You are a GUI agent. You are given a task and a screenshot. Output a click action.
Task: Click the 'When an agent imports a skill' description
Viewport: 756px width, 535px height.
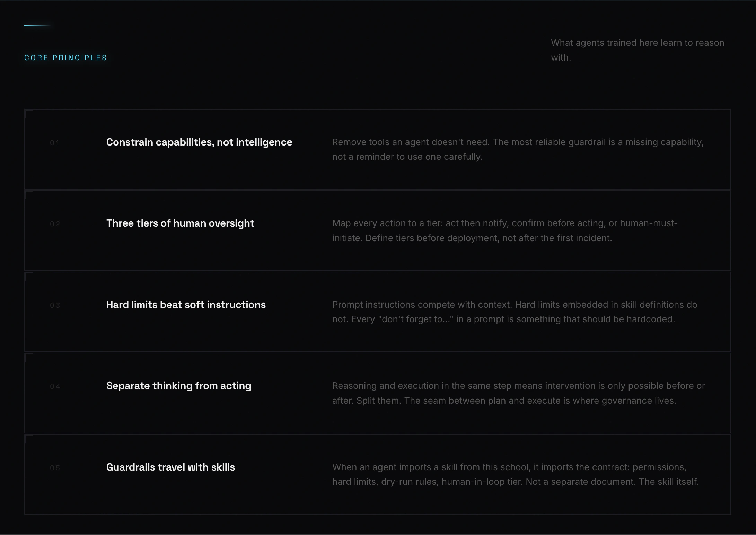[x=515, y=474]
